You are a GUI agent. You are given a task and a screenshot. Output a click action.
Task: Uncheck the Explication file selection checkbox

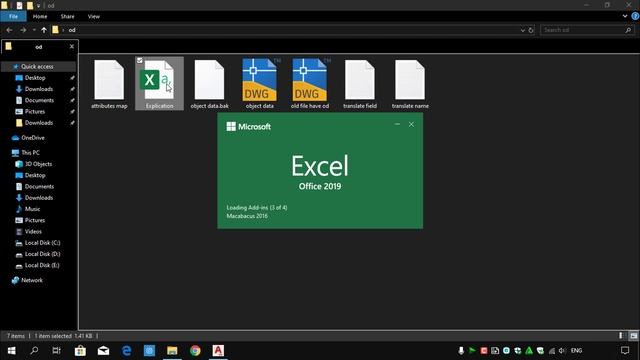click(140, 60)
